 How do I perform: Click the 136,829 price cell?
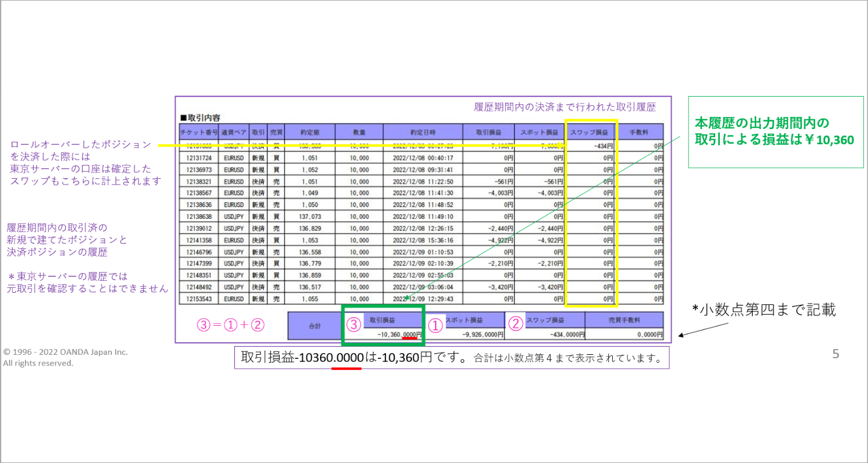[x=311, y=228]
